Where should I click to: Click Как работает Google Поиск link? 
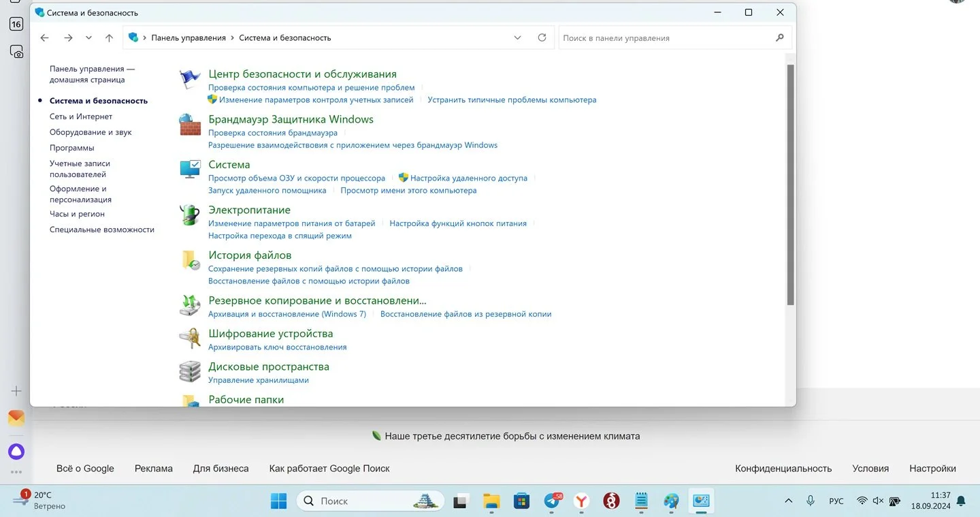click(x=329, y=469)
